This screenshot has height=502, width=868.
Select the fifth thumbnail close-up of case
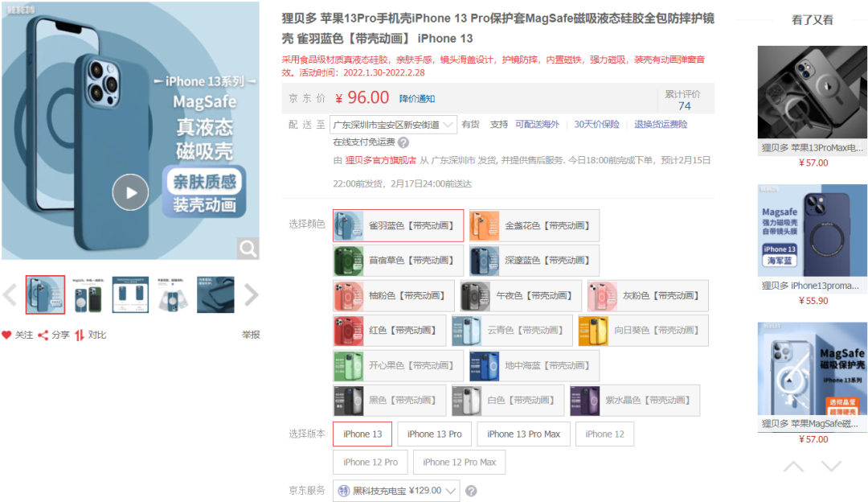pyautogui.click(x=215, y=294)
